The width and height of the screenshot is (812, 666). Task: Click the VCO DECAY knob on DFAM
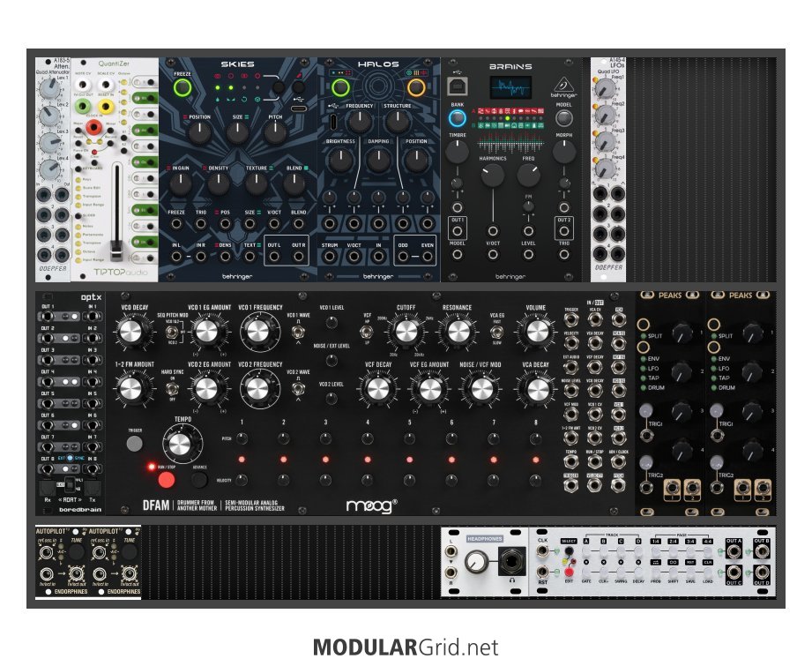point(130,331)
